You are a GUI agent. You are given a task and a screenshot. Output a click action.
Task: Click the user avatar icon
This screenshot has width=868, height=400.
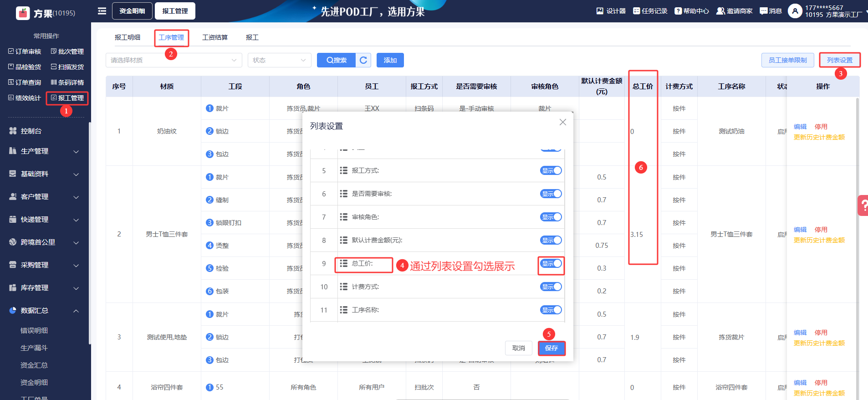(x=795, y=11)
